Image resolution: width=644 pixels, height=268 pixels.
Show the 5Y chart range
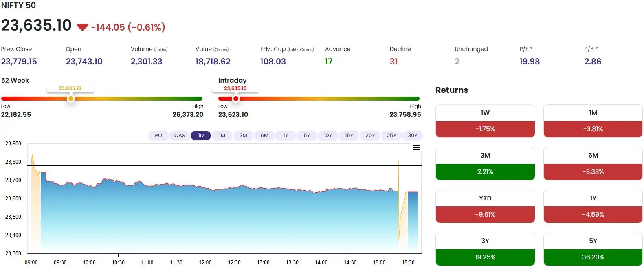[x=307, y=136]
